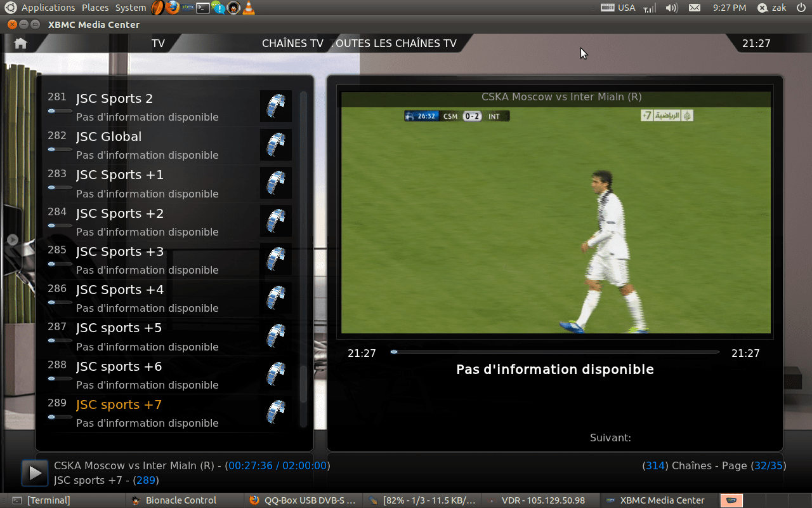Switch to the 82% download taskbar window

[x=421, y=500]
